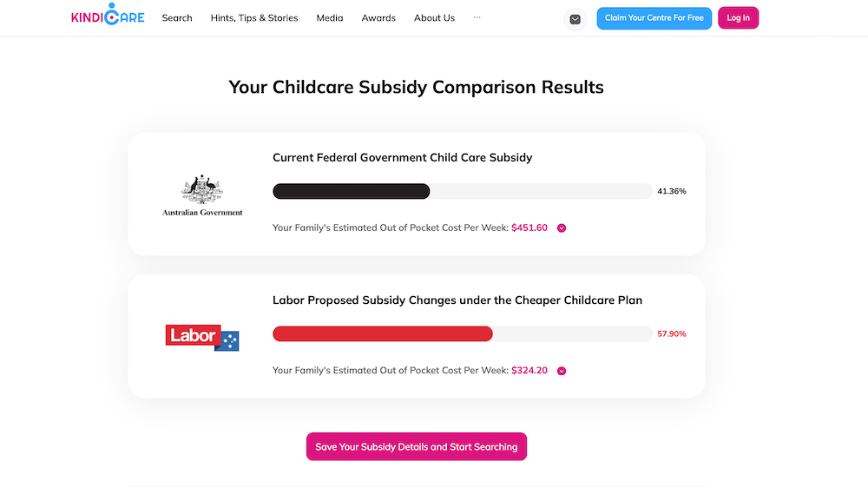Open the three-dots more menu
The image size is (868, 488).
click(x=477, y=17)
